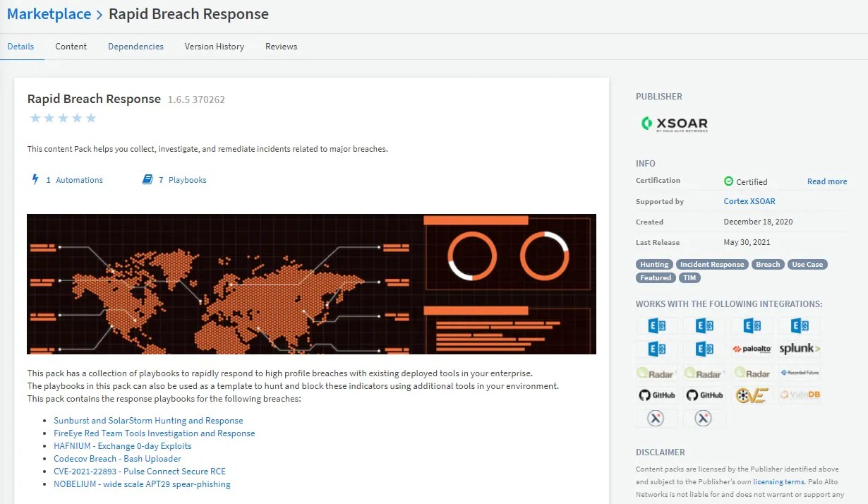
Task: Open the last X-circle integration logo
Action: click(x=704, y=419)
